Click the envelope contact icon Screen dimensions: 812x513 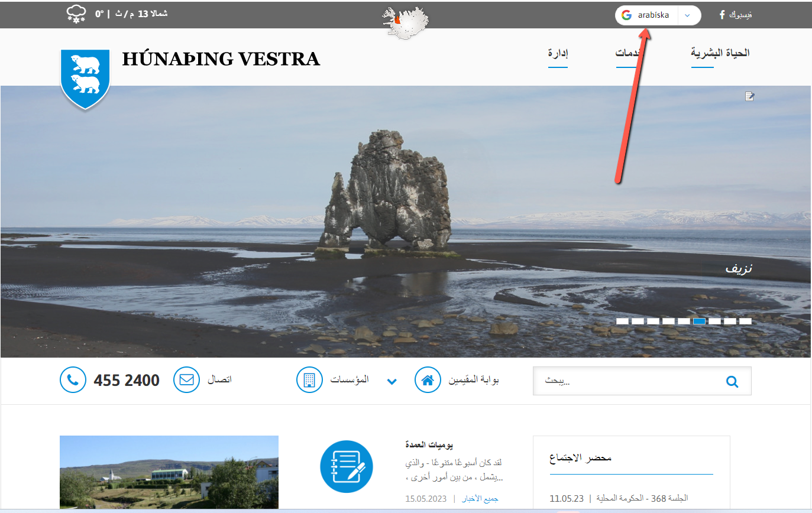[x=186, y=379]
